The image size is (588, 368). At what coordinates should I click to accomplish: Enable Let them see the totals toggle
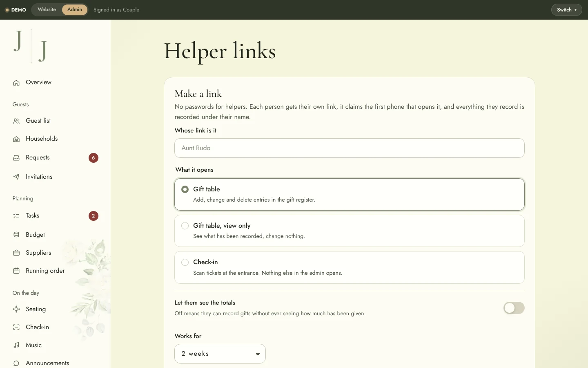(x=514, y=308)
